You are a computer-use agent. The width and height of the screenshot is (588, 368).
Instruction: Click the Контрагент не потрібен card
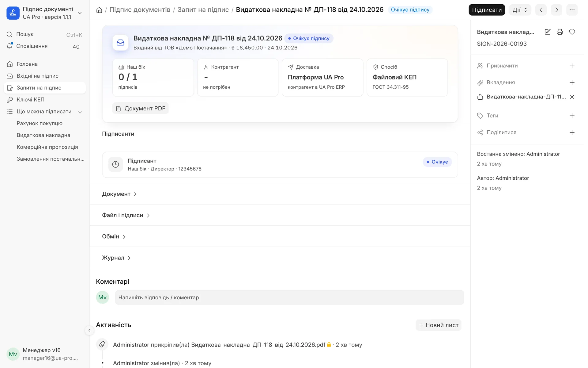[x=238, y=78]
